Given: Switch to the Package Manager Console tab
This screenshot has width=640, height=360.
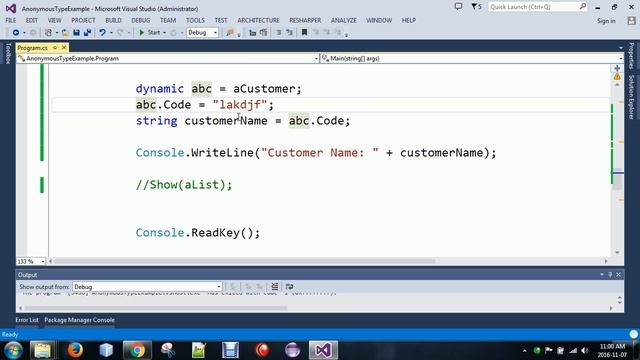Looking at the screenshot, I should 80,320.
